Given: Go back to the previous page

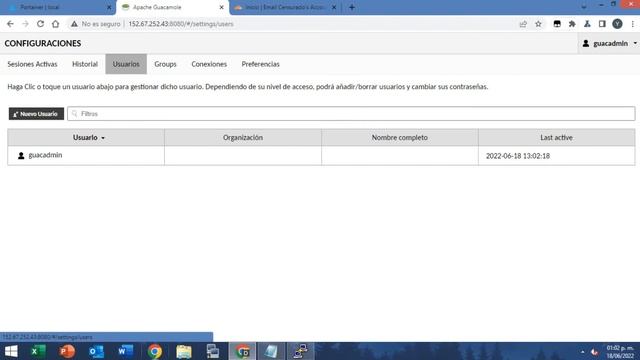Looking at the screenshot, I should 10,24.
